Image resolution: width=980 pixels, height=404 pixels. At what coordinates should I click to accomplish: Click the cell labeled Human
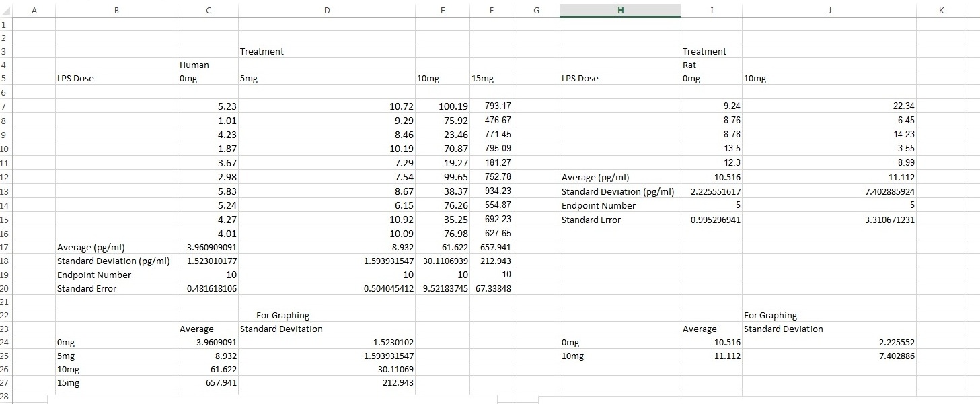(x=194, y=65)
